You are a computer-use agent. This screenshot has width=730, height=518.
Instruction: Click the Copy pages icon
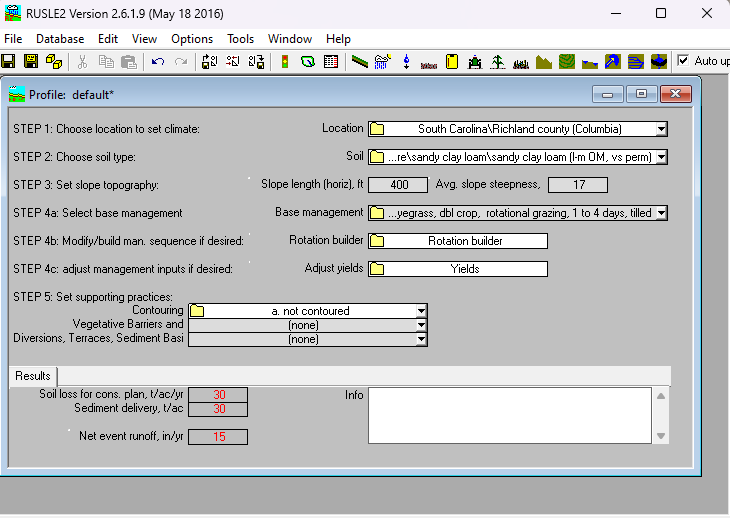click(106, 61)
